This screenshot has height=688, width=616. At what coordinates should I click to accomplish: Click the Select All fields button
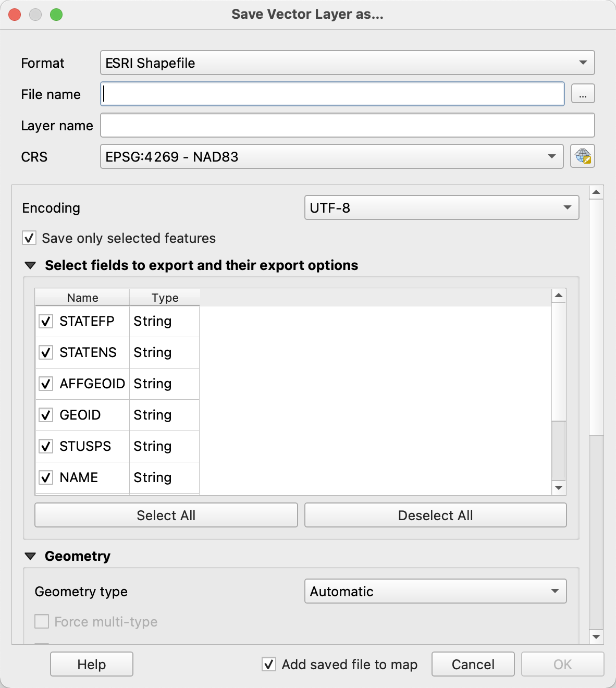point(166,515)
